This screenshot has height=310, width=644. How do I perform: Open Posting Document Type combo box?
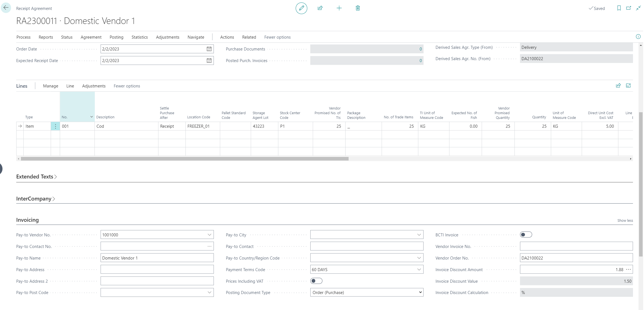click(367, 293)
